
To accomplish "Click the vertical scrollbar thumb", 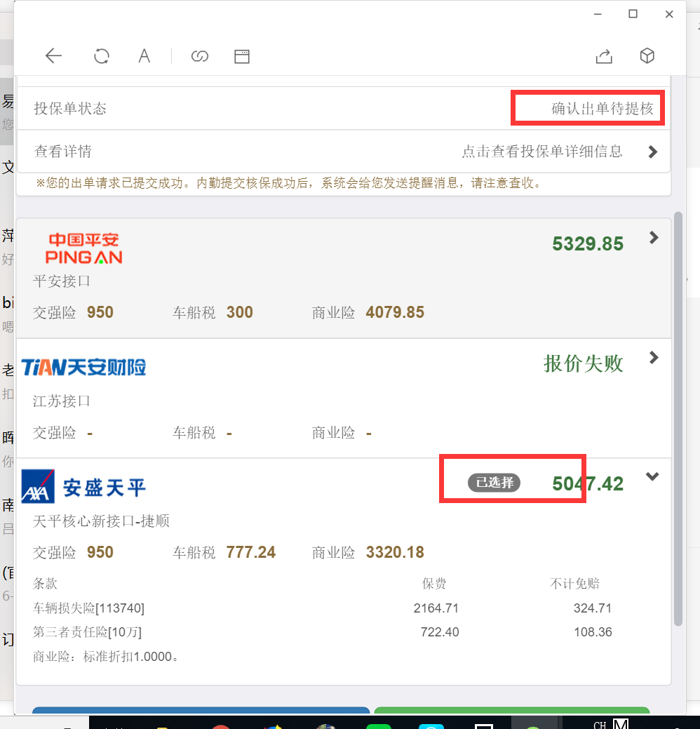I will coord(678,418).
